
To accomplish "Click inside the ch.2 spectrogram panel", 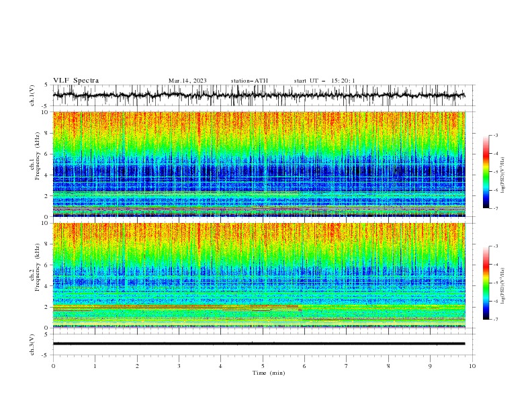I will click(x=259, y=275).
